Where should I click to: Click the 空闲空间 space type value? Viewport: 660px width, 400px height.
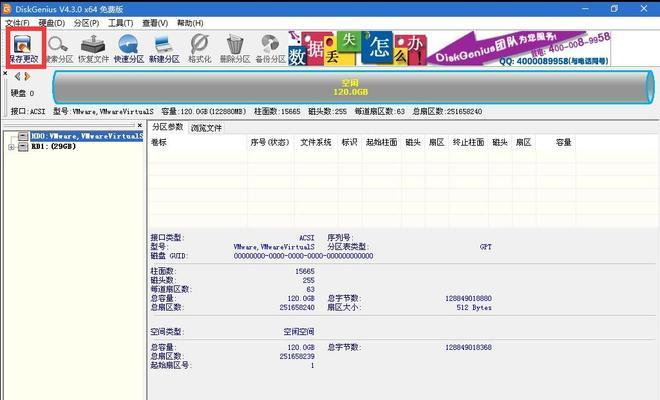299,332
